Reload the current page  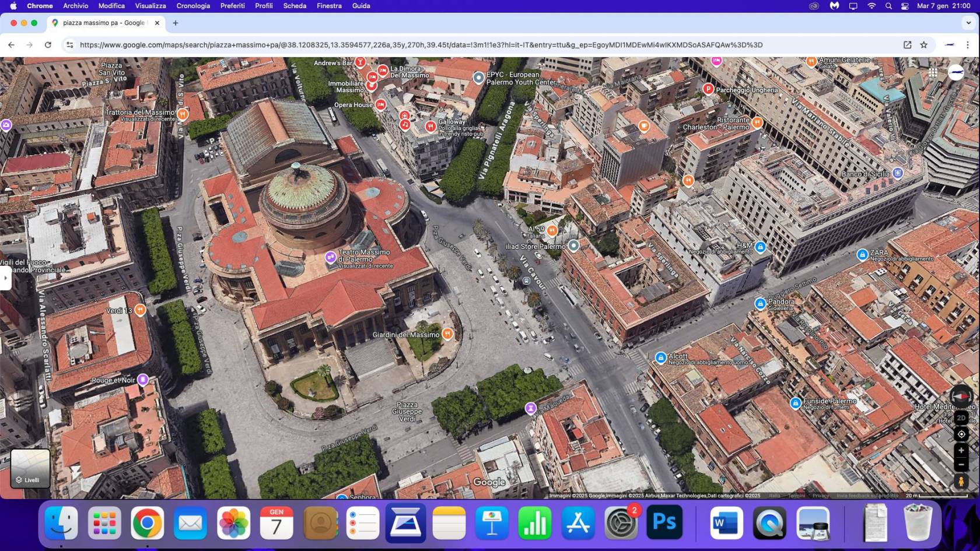click(x=48, y=45)
